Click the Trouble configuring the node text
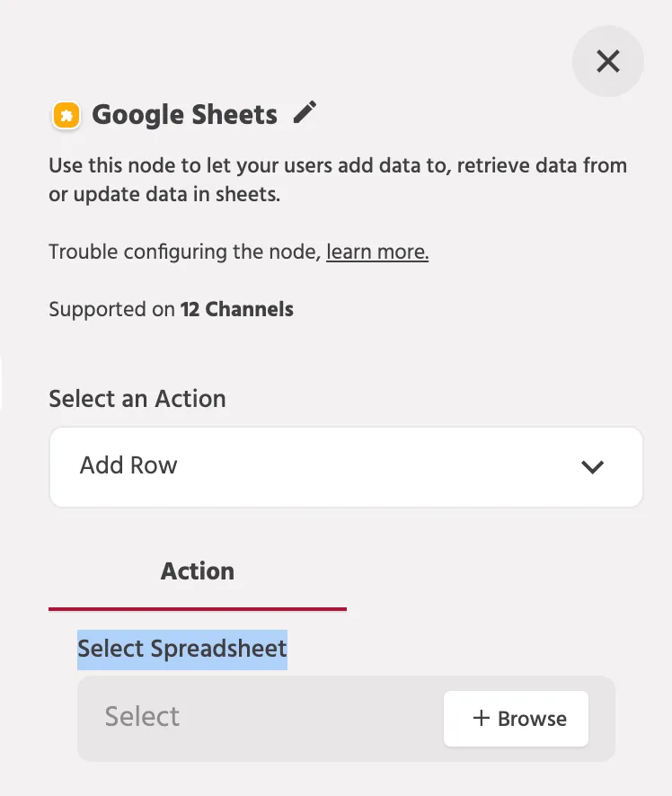This screenshot has height=796, width=672. point(185,252)
